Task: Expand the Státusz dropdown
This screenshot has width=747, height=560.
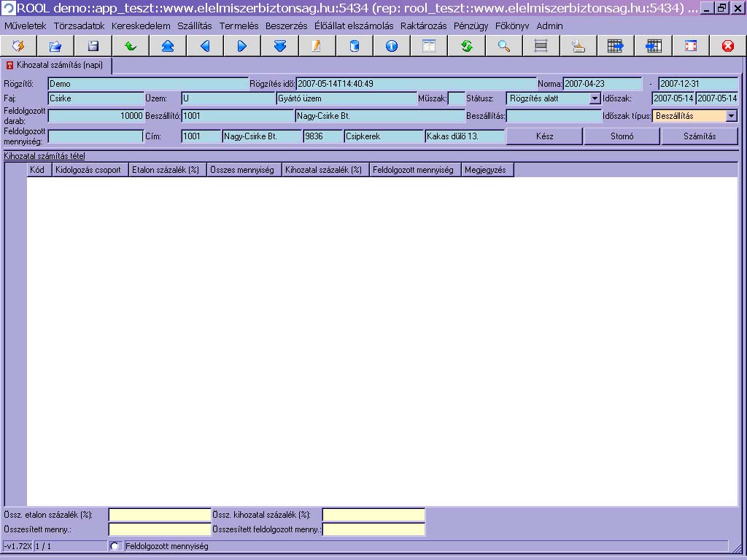Action: coord(595,98)
